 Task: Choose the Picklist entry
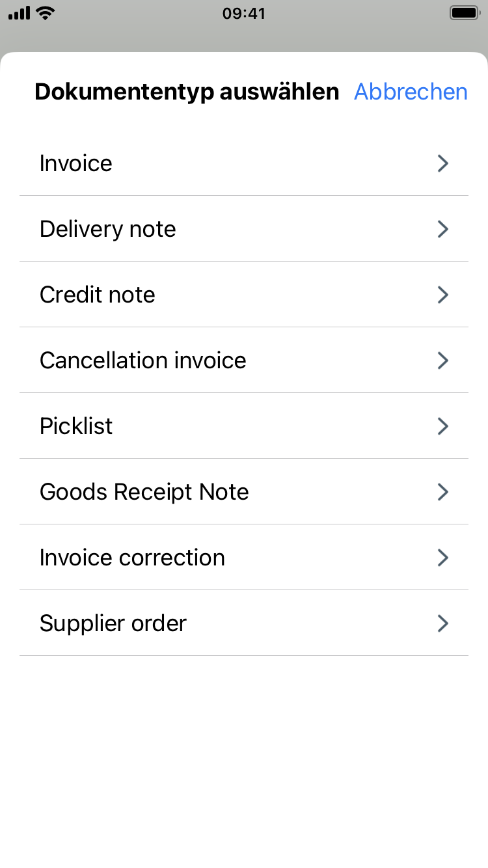76,426
